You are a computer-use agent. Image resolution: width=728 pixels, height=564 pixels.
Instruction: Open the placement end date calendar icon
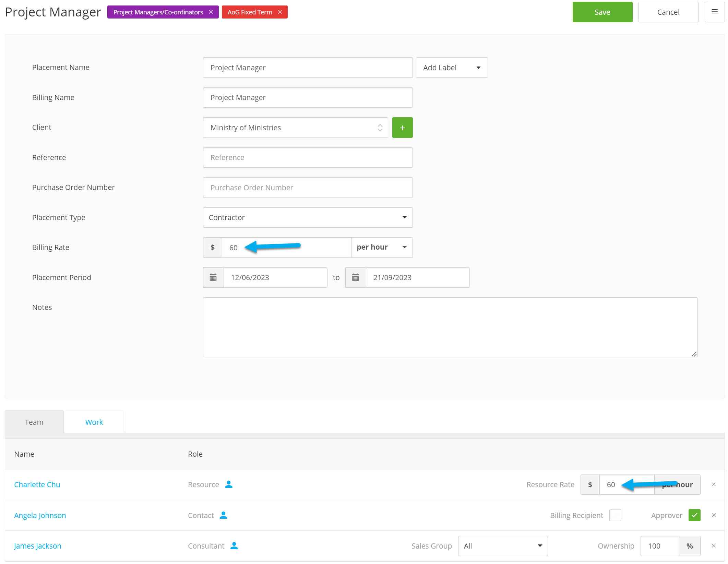356,277
